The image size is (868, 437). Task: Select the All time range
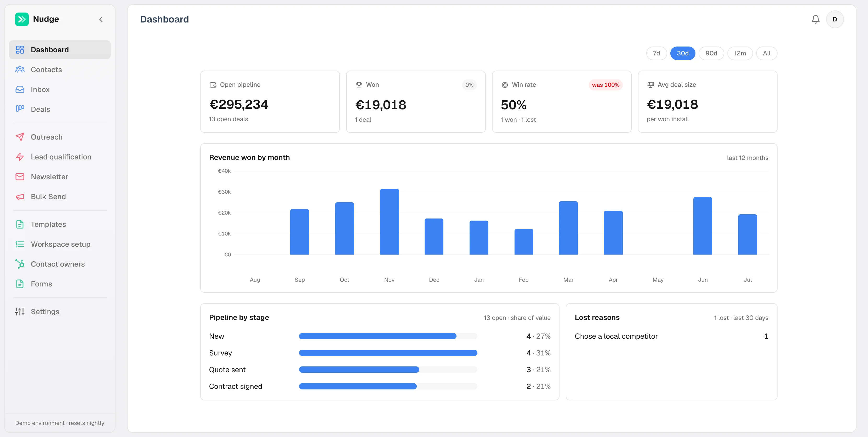(x=766, y=53)
